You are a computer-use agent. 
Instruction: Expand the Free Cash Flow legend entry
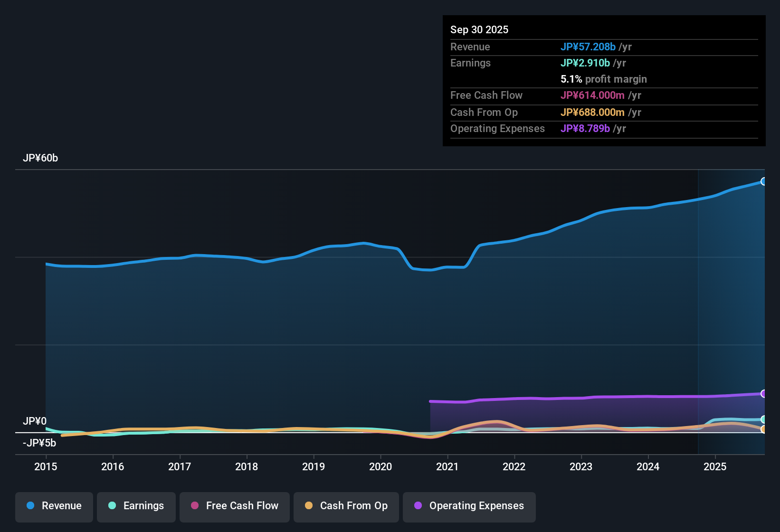coord(234,506)
